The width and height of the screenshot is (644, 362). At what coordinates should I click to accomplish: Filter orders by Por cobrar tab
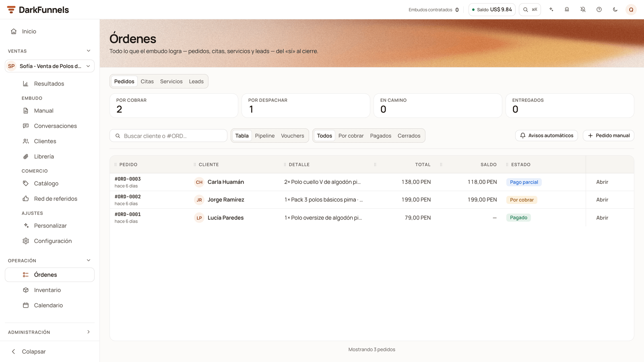pyautogui.click(x=351, y=136)
